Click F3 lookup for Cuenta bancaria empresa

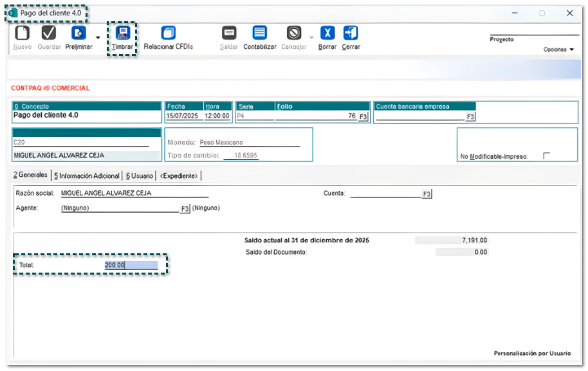(x=470, y=117)
